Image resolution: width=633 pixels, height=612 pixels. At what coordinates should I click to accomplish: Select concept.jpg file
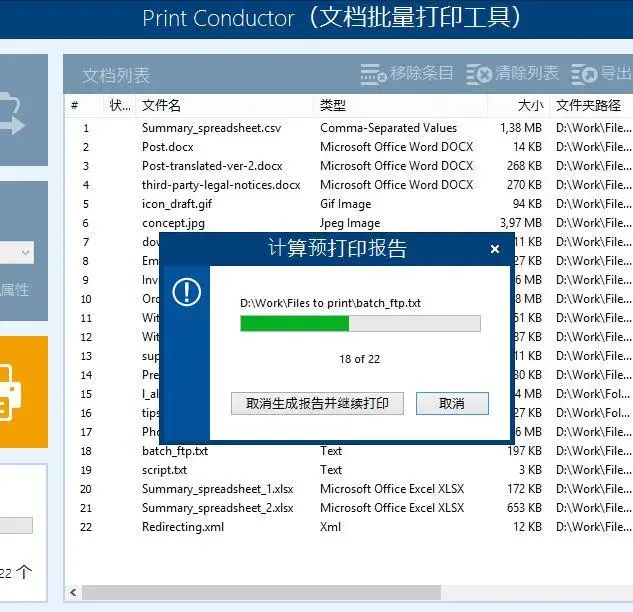[x=173, y=223]
